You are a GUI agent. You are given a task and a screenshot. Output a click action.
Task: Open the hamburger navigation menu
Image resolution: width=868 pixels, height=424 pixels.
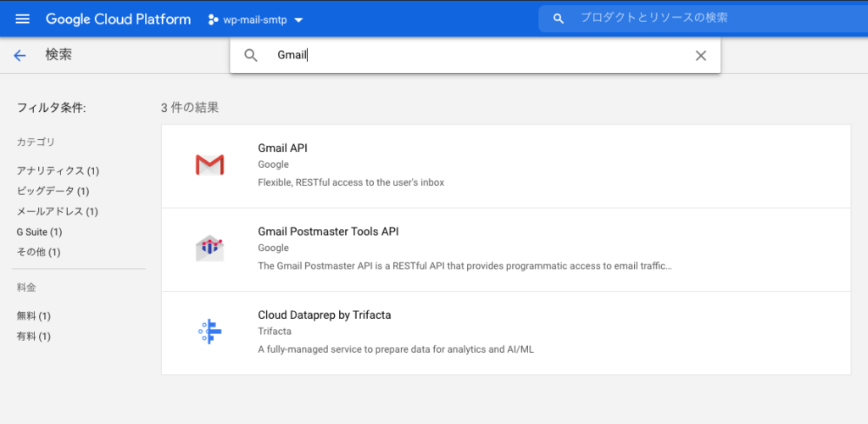23,19
